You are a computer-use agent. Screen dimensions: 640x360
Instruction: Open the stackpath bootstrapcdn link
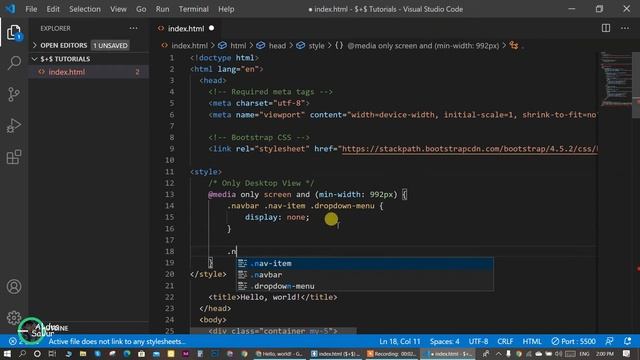click(469, 149)
